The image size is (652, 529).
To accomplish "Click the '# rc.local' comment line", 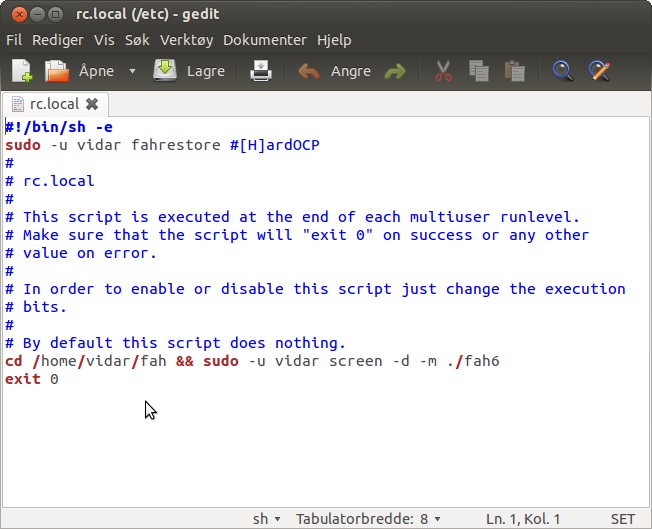I will [49, 181].
